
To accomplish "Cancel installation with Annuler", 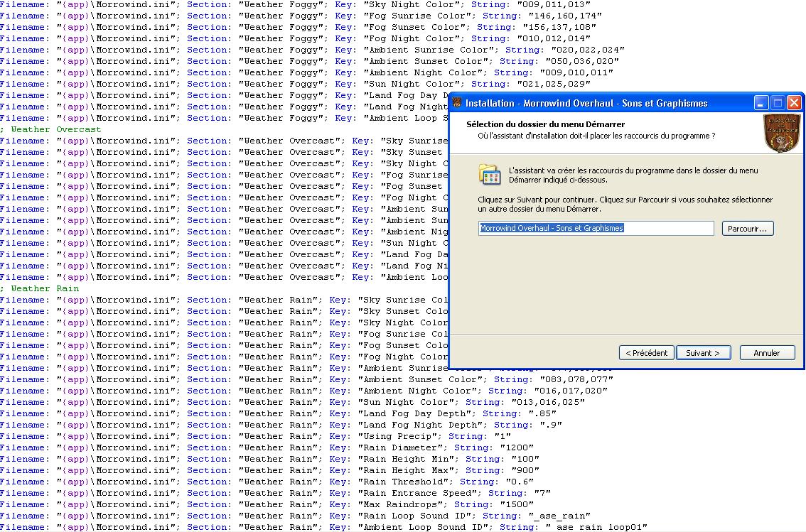I will click(767, 353).
